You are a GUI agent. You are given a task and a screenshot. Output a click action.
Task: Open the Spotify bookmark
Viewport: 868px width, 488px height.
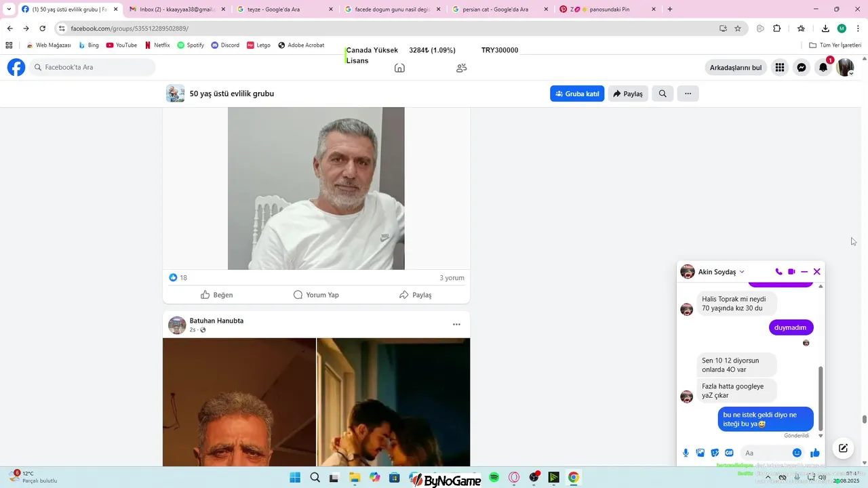[x=191, y=45]
